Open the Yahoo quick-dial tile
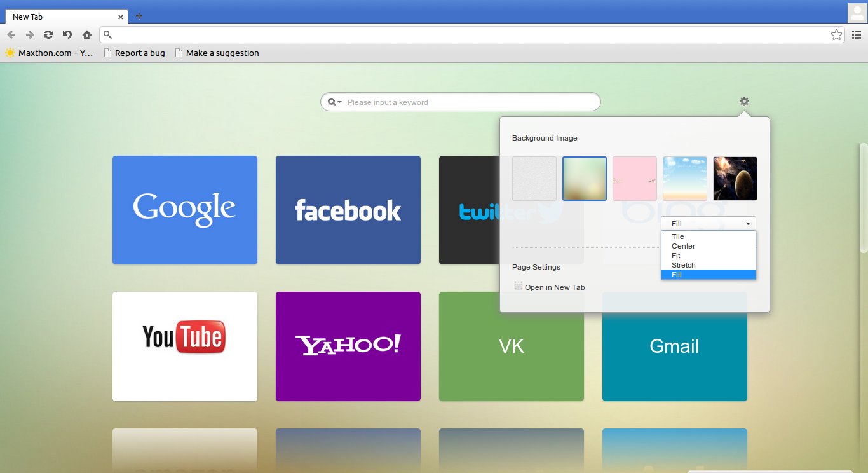Viewport: 868px width, 473px height. coord(348,346)
